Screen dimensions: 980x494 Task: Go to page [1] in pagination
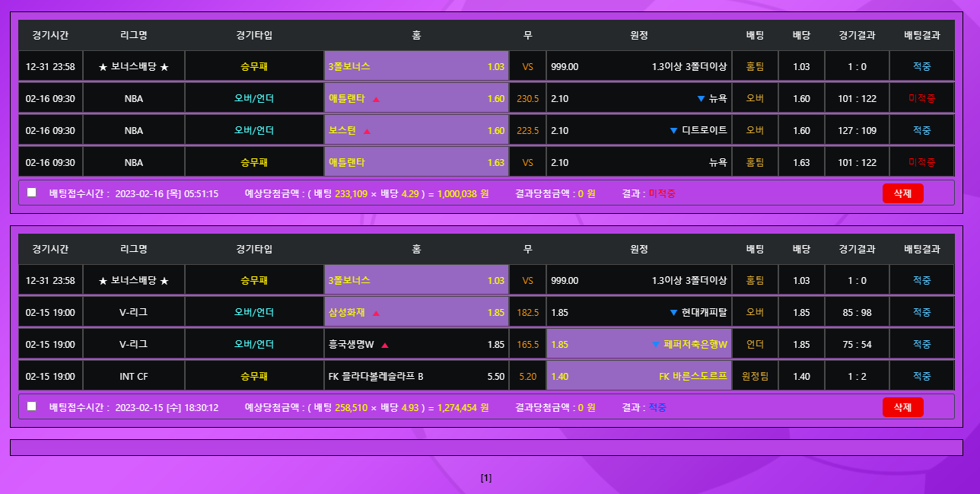pos(486,478)
